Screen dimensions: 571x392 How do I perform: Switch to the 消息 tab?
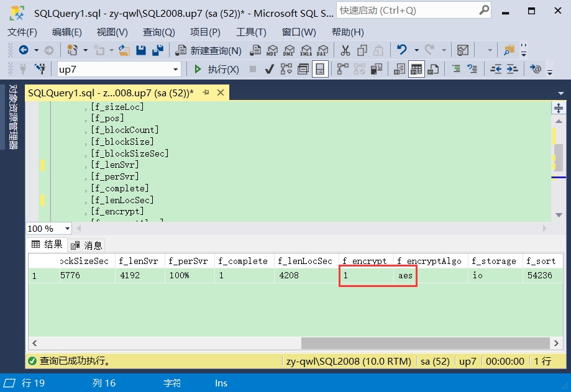pyautogui.click(x=86, y=245)
